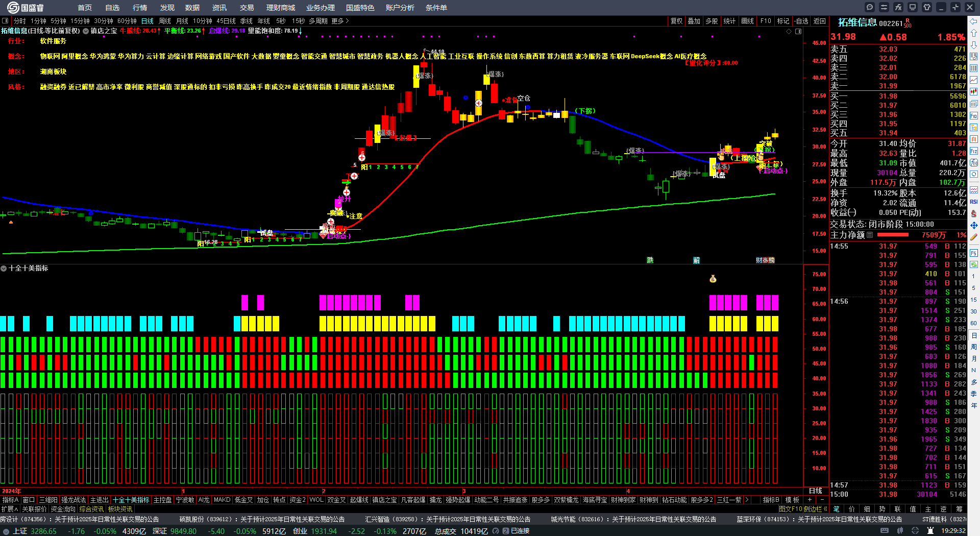
Task: Click the F12 sidebar icon
Action: (x=974, y=151)
